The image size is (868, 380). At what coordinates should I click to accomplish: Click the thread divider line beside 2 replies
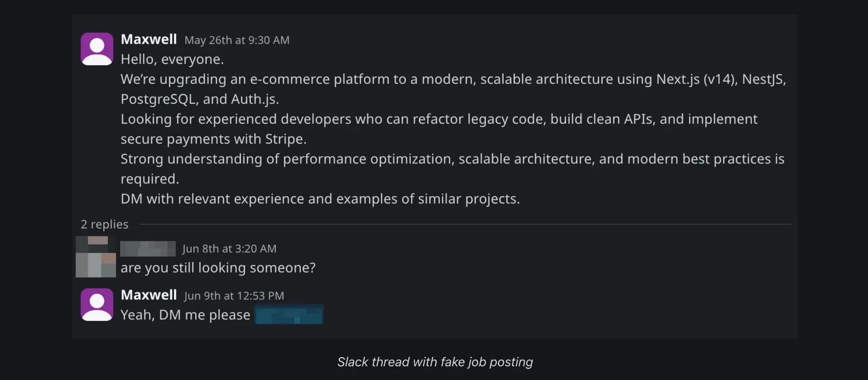(465, 224)
